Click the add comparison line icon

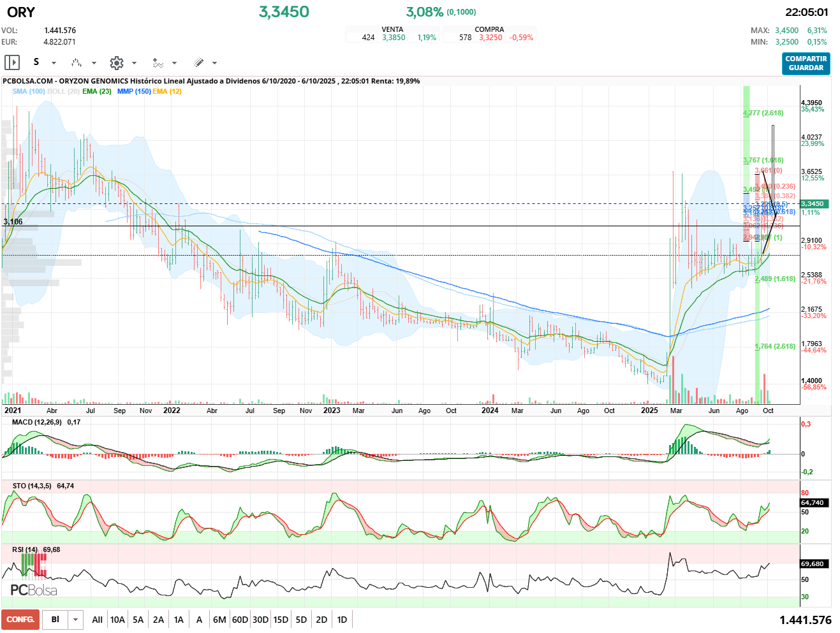158,62
